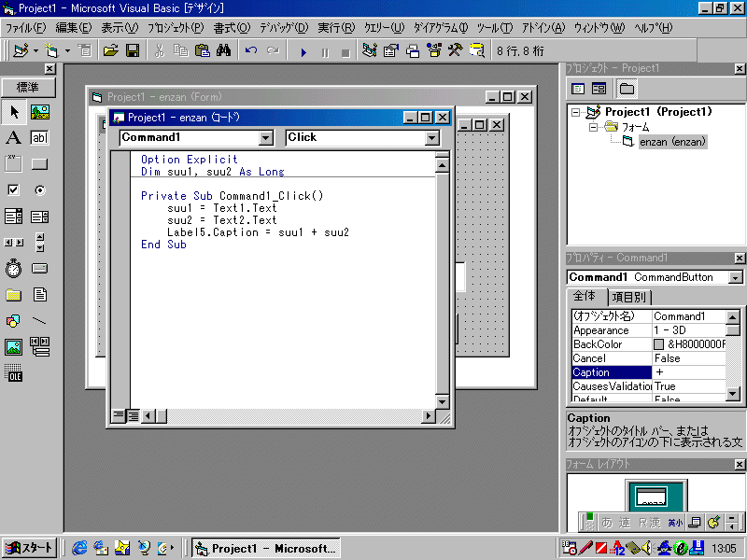
Task: Click the Start run toolbar button
Action: pos(303,51)
